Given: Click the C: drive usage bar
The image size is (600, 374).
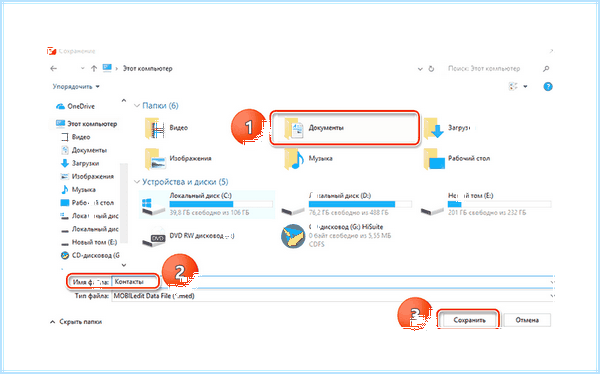Looking at the screenshot, I should click(221, 204).
